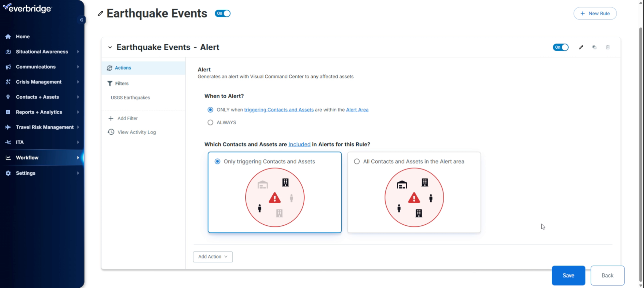Open the View Activity Log history icon
The height and width of the screenshot is (288, 644).
(111, 132)
